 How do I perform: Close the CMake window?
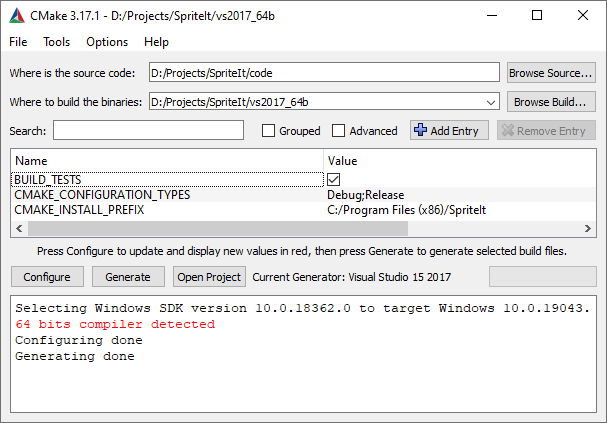(x=583, y=15)
